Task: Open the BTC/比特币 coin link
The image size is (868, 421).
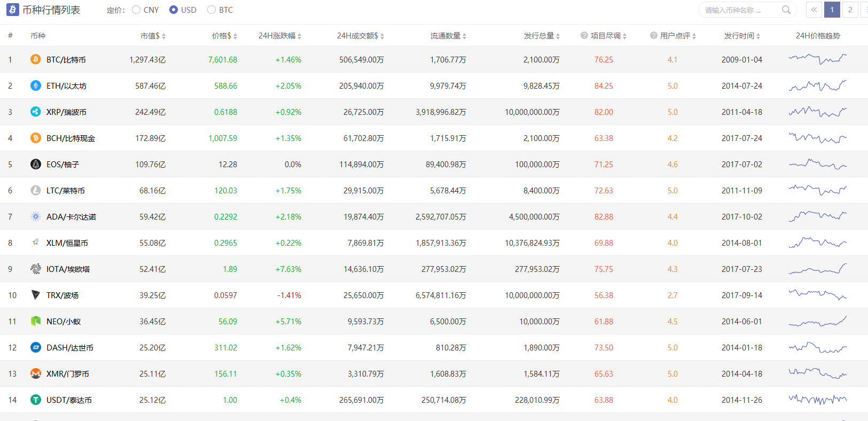Action: pos(66,60)
